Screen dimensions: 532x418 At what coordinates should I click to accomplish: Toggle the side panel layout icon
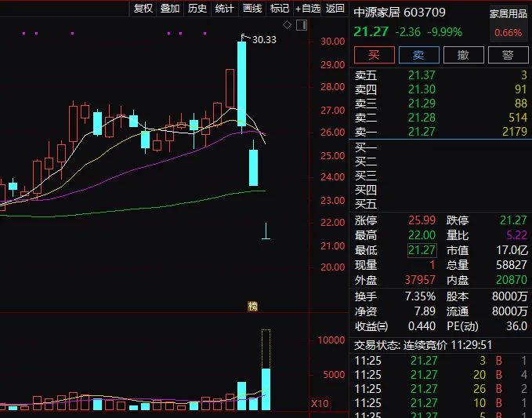point(302,25)
